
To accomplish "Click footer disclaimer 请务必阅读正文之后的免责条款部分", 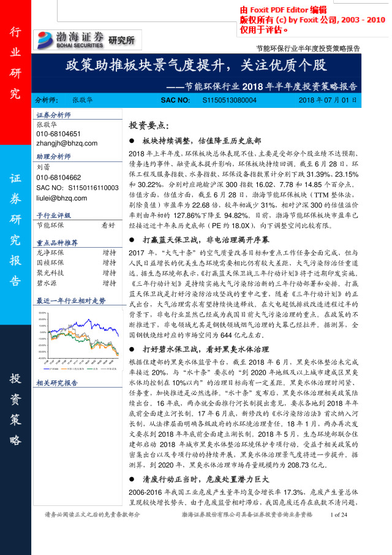I will 92,515.
